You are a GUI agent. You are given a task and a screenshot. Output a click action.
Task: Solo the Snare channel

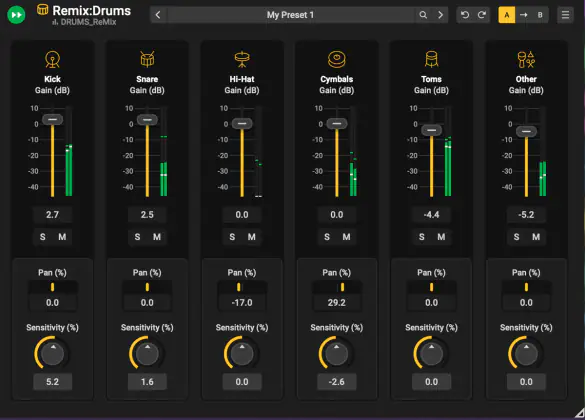pos(138,237)
